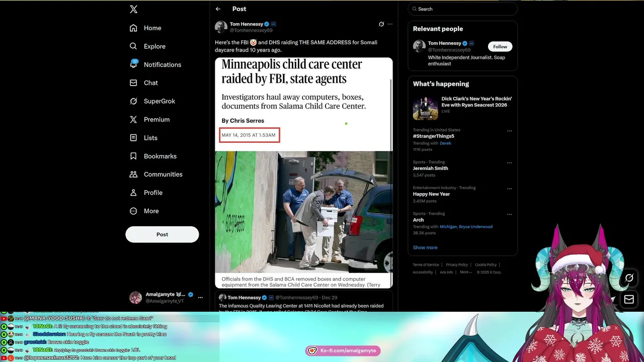This screenshot has height=362, width=644.
Task: Open Happy New Year trending topic
Action: [431, 194]
